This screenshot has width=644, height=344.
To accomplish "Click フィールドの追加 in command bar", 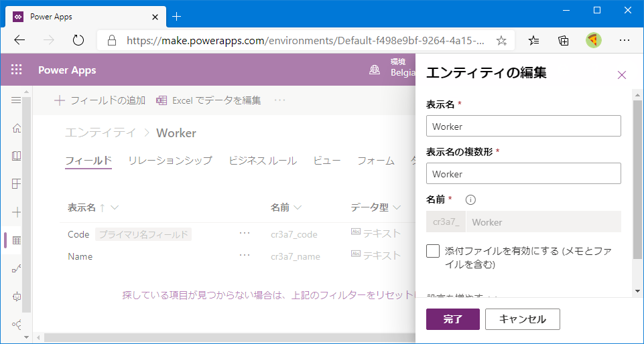I will pos(100,100).
